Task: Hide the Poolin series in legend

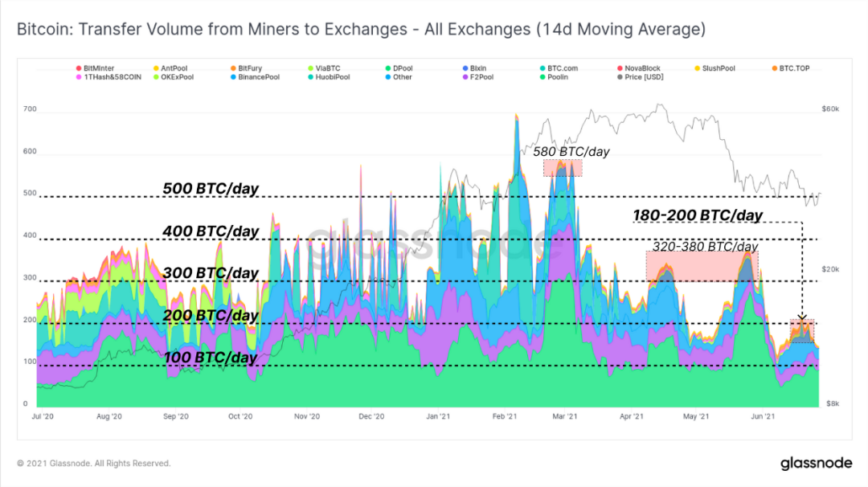Action: (x=554, y=77)
